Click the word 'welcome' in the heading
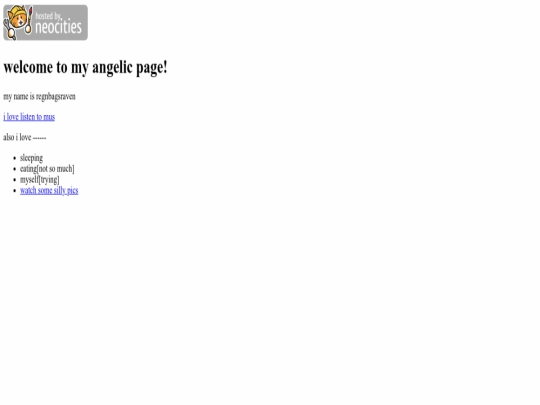The width and height of the screenshot is (540, 405). coord(28,67)
